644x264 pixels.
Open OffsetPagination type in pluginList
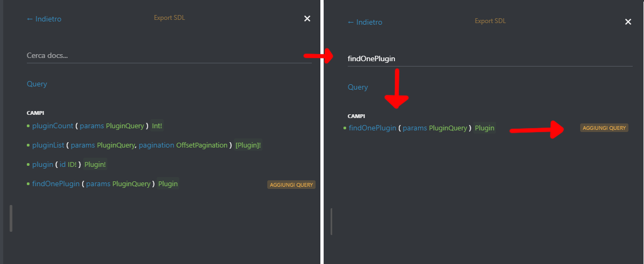point(202,145)
